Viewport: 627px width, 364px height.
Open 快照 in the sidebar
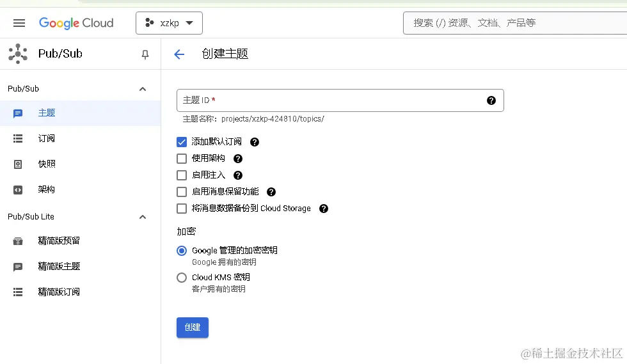80,164
